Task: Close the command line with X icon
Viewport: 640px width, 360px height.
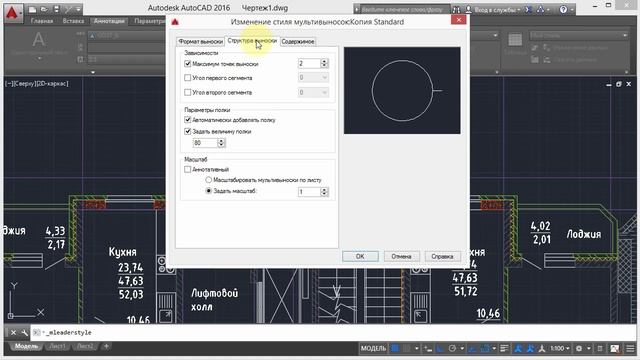Action: tap(13, 333)
